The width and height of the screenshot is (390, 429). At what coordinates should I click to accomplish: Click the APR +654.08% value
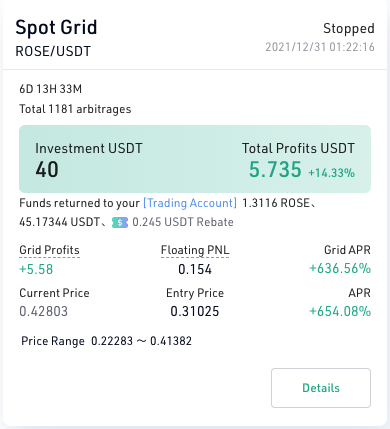click(x=340, y=311)
